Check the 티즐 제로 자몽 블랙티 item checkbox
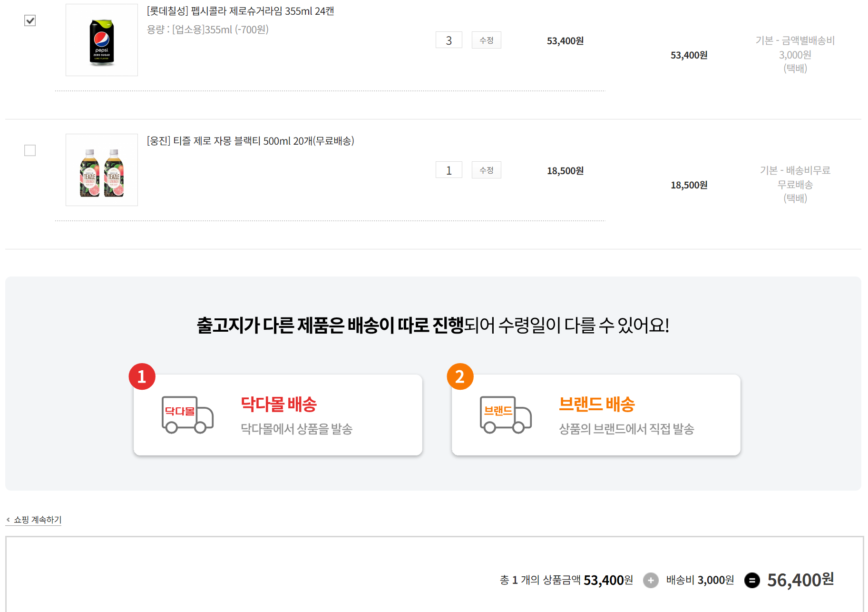Screen dimensions: 868x612 pyautogui.click(x=30, y=150)
